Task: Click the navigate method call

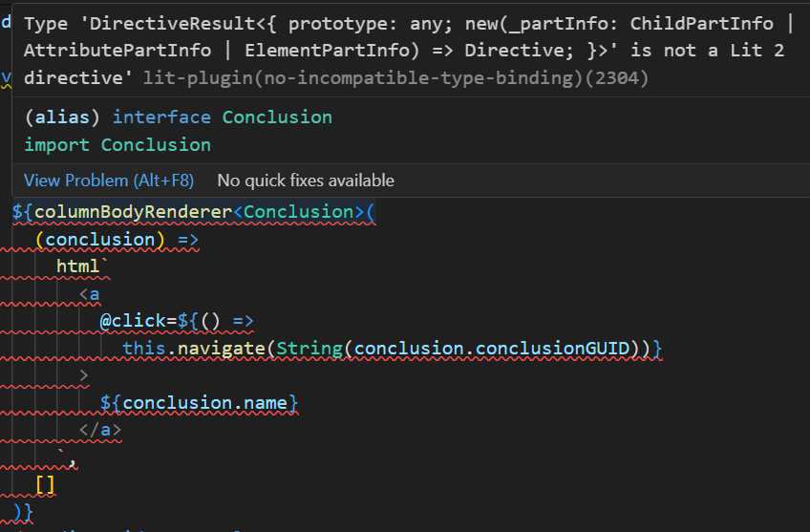Action: tap(221, 349)
